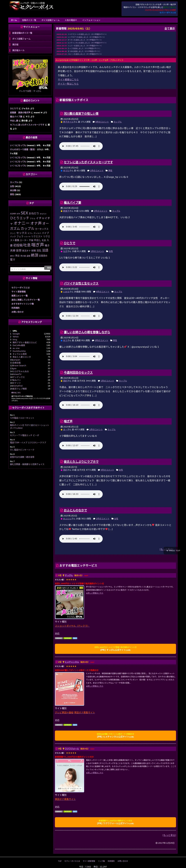
Task: Open the ホーム navigation tab
Action: click(14, 20)
